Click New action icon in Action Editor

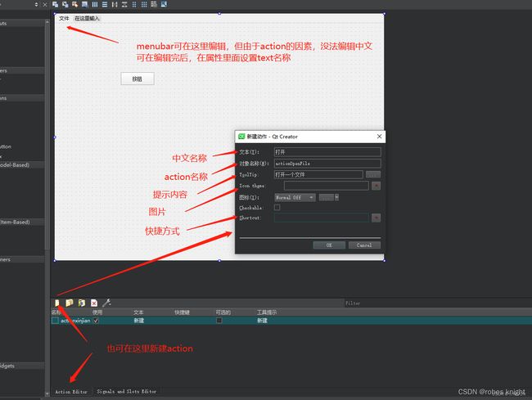57,303
